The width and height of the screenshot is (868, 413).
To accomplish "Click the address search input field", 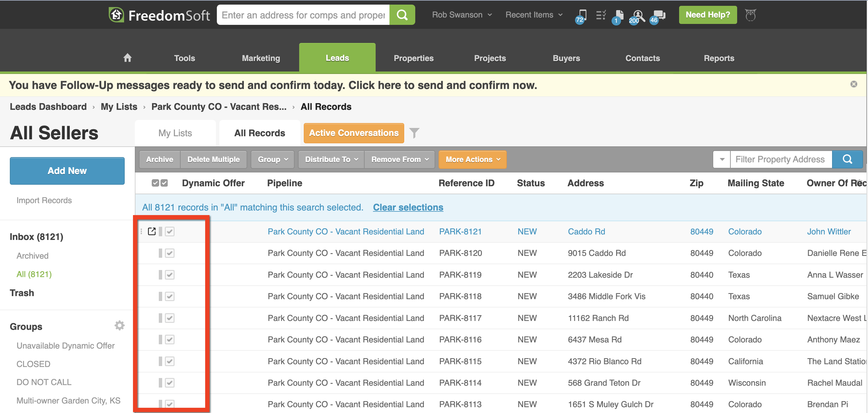I will click(303, 15).
